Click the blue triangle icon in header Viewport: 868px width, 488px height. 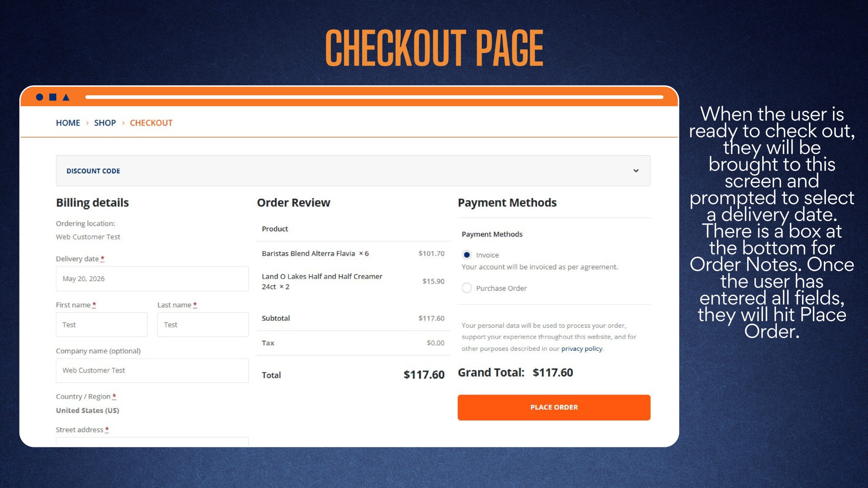pos(66,97)
